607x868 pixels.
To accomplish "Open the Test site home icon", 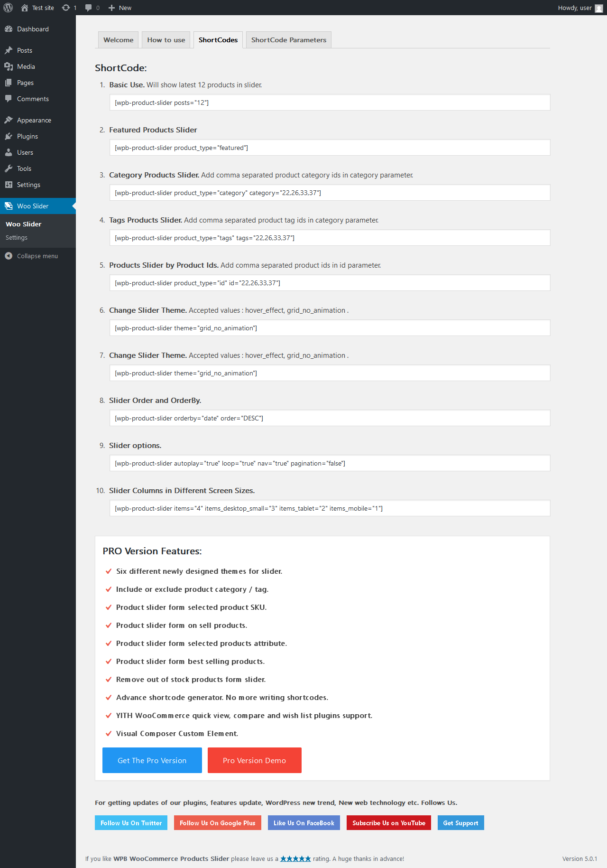I will (x=25, y=8).
